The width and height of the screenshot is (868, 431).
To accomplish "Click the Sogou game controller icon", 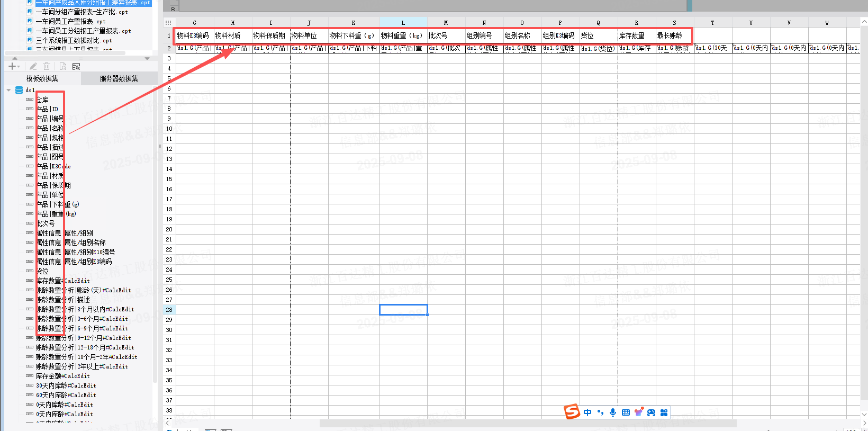I will (x=651, y=412).
